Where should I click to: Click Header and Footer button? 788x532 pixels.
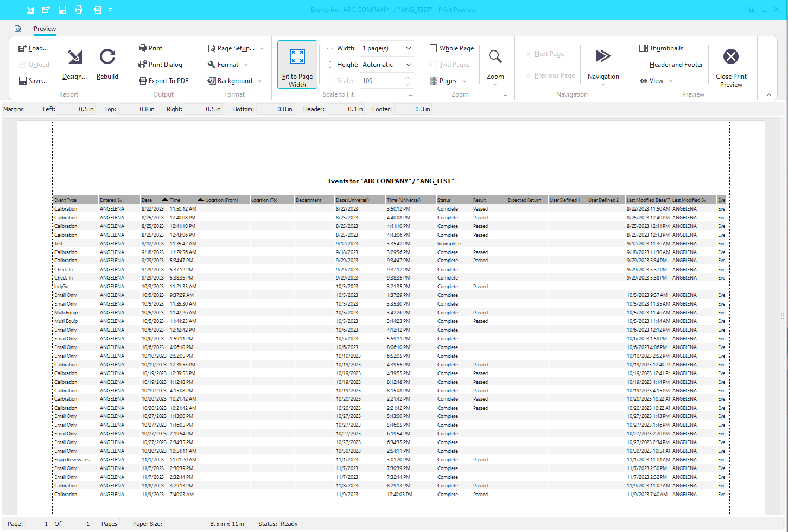[x=676, y=65]
